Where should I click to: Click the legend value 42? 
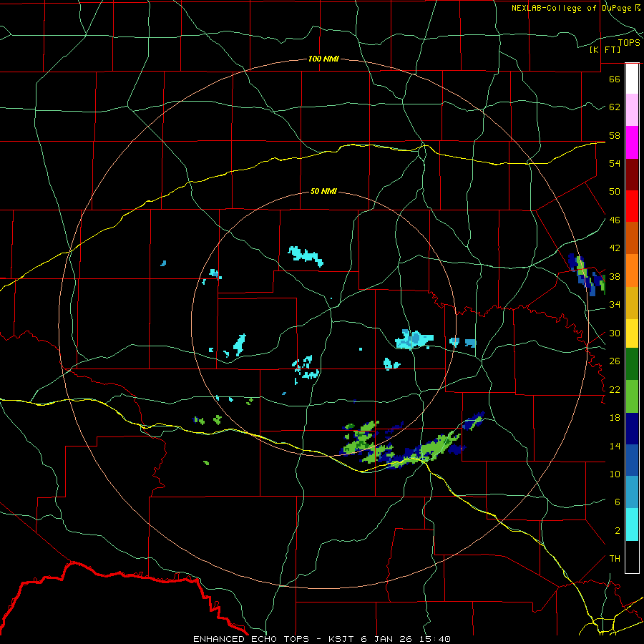615,248
